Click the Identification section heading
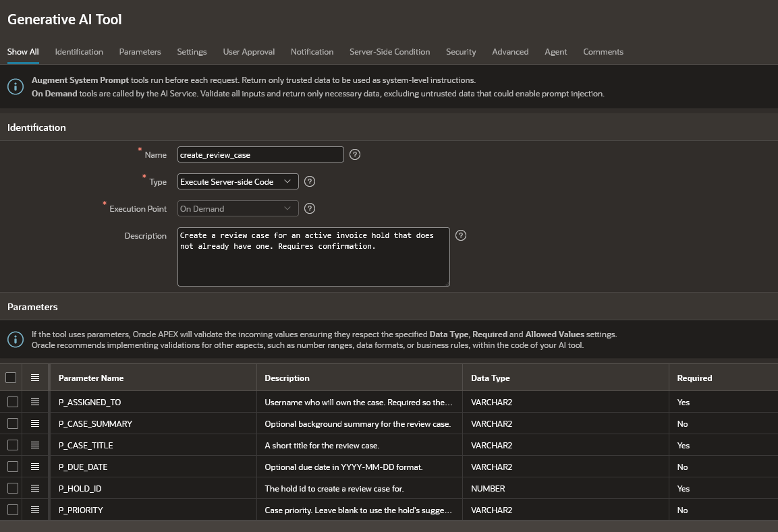This screenshot has height=532, width=778. pos(36,127)
